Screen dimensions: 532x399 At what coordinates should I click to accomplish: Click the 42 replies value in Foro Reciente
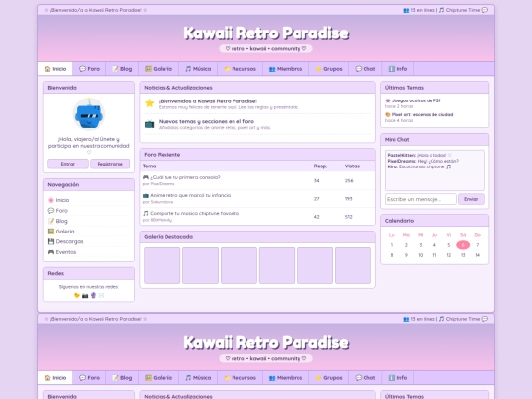coord(317,217)
